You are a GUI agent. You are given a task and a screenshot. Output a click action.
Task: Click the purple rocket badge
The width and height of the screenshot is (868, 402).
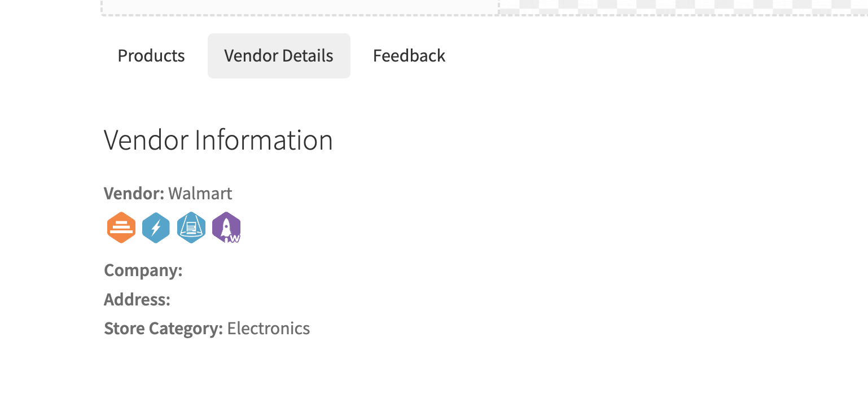[x=226, y=228]
